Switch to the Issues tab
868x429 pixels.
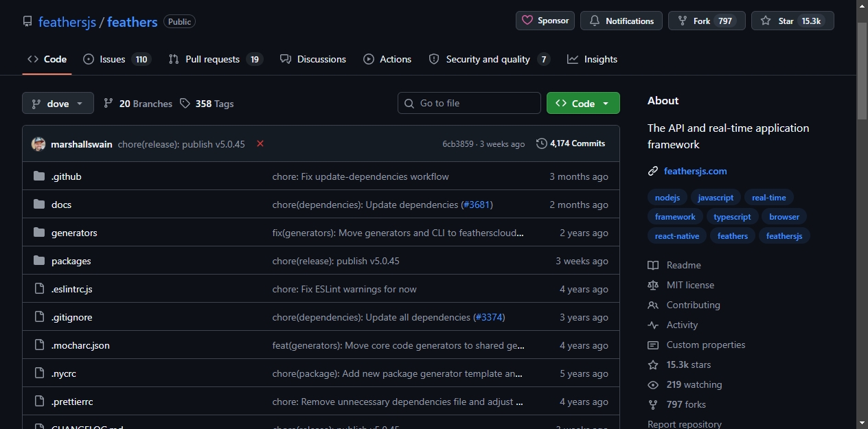point(117,59)
